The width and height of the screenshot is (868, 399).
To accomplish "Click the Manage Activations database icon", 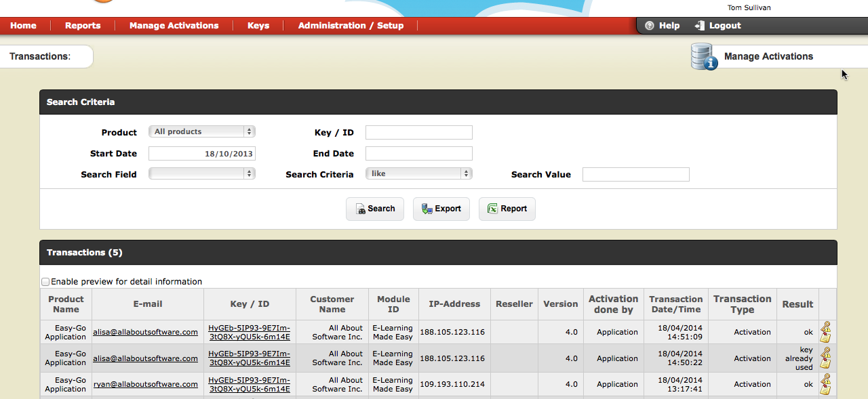I will coord(704,57).
